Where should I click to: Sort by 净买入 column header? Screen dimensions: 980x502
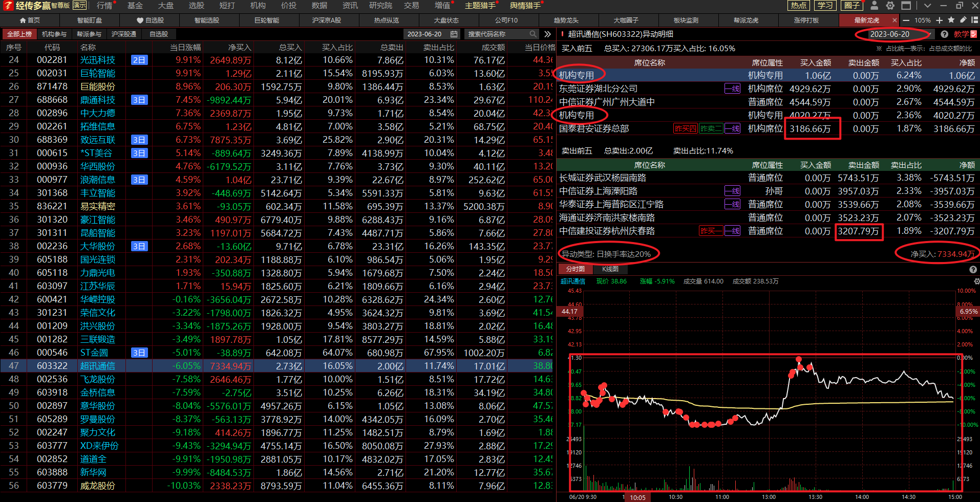(239, 47)
